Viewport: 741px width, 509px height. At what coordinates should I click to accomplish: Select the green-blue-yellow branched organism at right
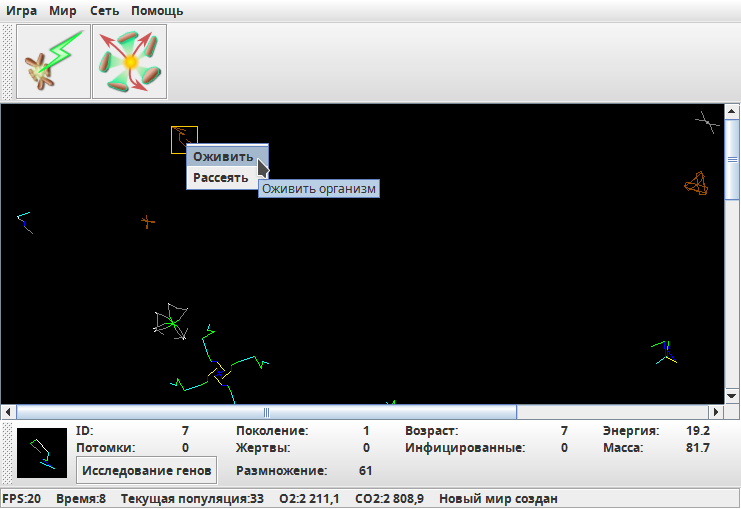point(664,352)
